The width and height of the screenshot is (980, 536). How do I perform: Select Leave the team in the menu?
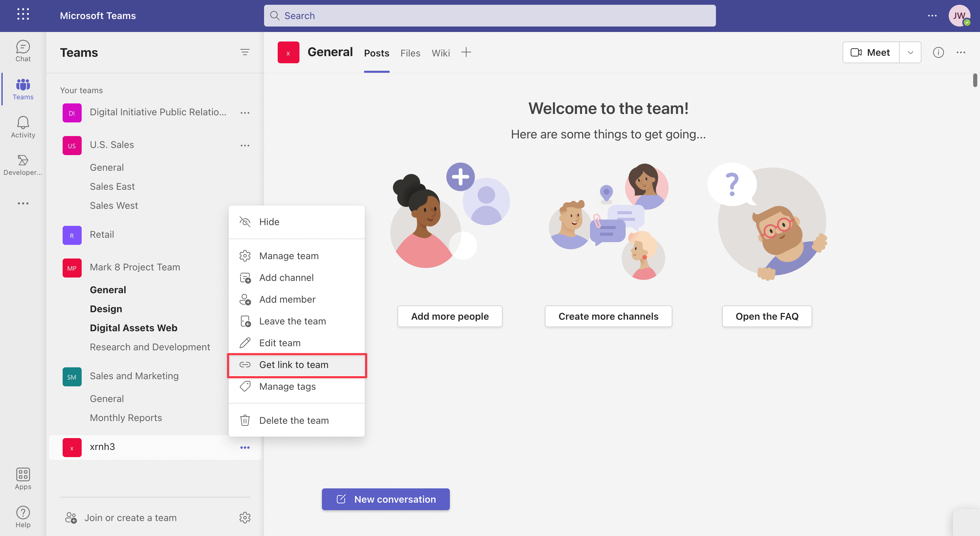[296, 321]
